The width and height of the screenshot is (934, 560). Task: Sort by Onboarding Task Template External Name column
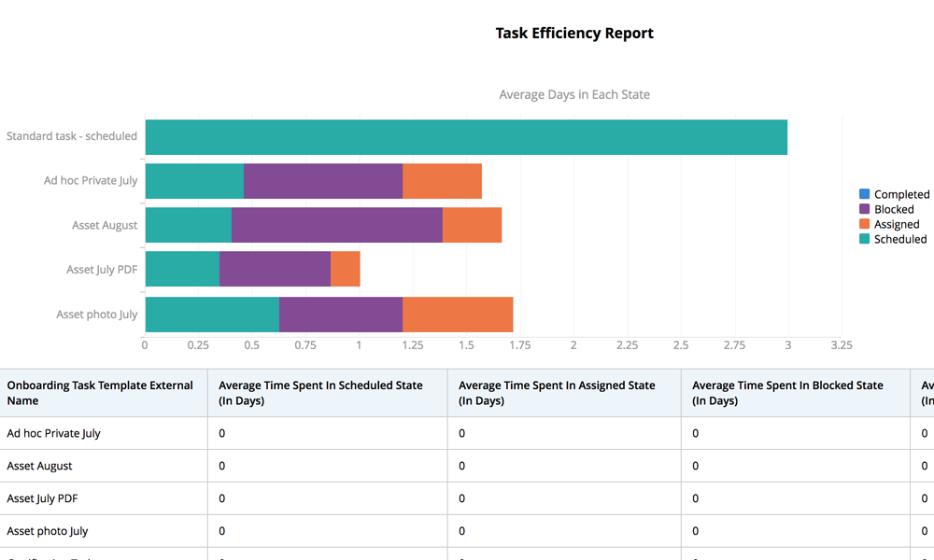coord(100,393)
